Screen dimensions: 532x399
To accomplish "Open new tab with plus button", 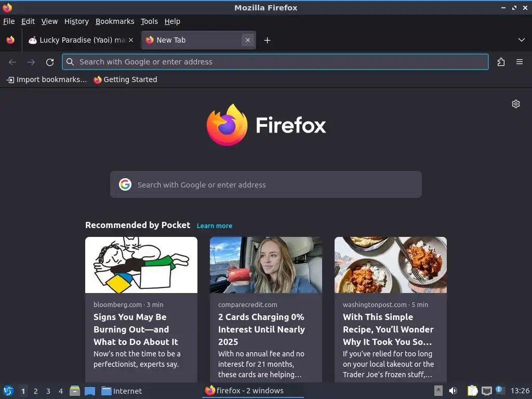I will [268, 41].
